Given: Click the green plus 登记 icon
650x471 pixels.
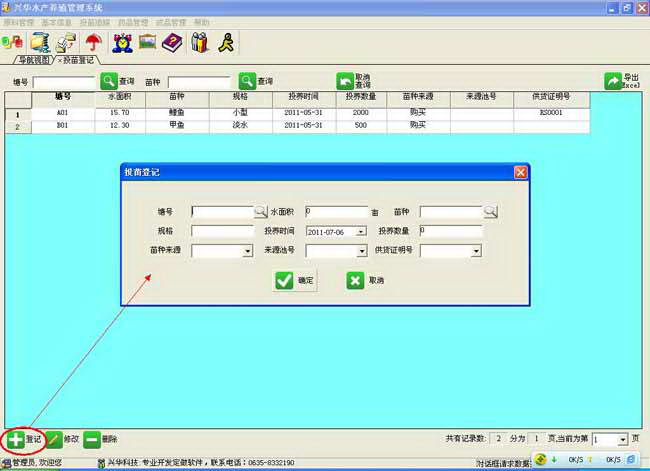Looking at the screenshot, I should [x=16, y=439].
